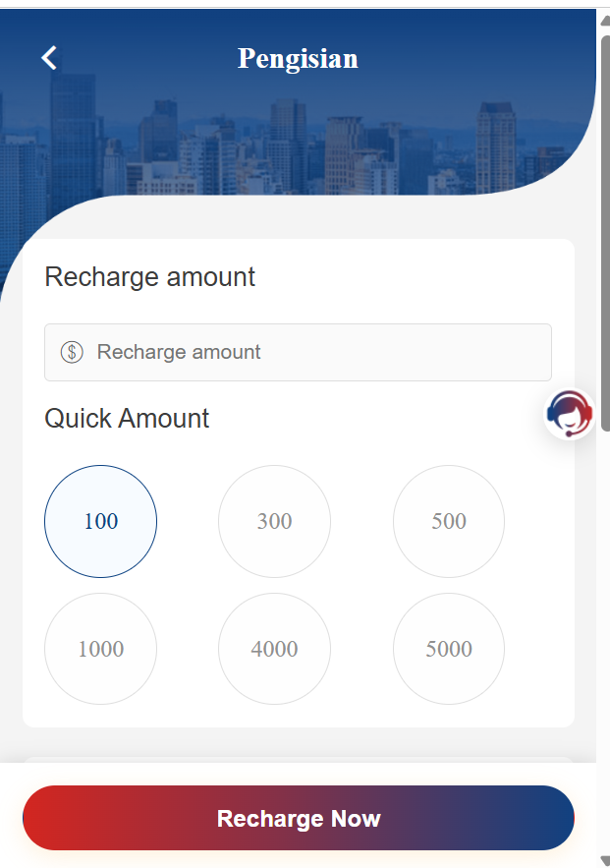610x868 pixels.
Task: Click the Quick Amount section label
Action: pos(127,419)
